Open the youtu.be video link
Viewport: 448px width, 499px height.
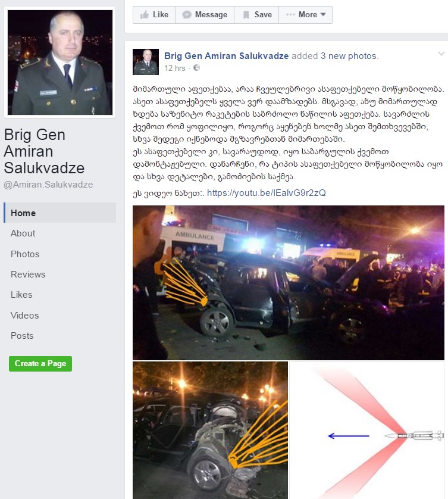(267, 193)
